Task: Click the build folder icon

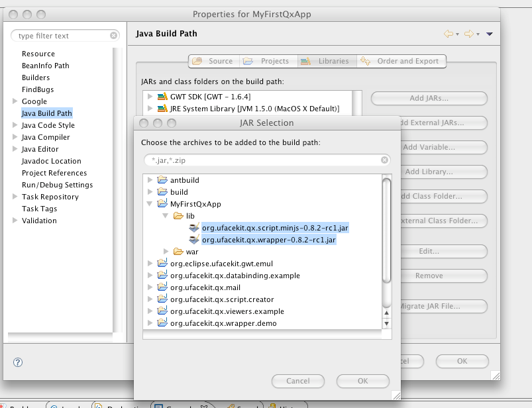Action: coord(162,191)
